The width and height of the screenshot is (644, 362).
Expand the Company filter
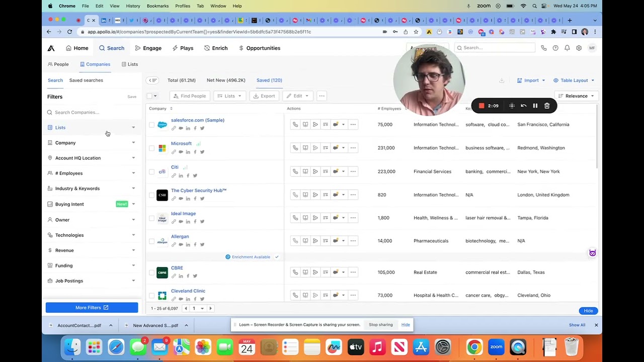[x=92, y=143]
